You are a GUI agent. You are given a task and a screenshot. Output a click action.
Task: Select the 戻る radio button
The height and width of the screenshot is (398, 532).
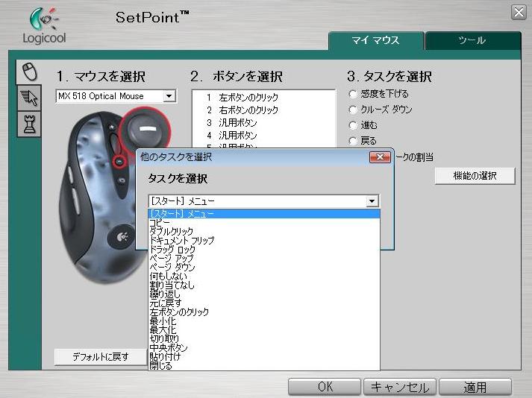353,141
